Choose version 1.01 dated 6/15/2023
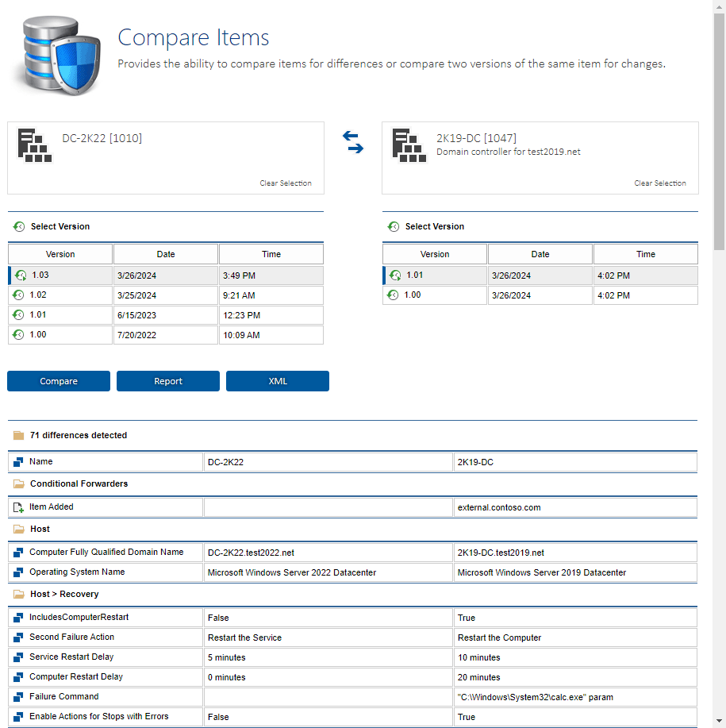This screenshot has width=726, height=728. [x=166, y=315]
